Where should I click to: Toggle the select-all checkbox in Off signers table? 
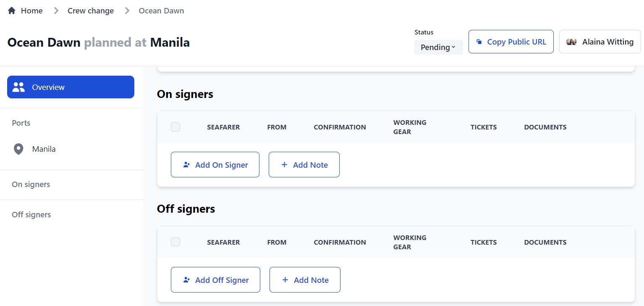coord(175,242)
